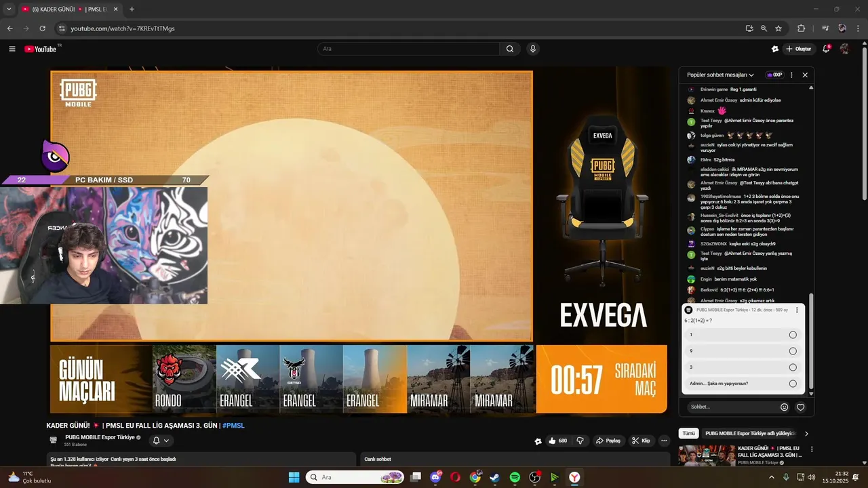Open the chat emoji picker
The image size is (868, 488).
click(785, 407)
